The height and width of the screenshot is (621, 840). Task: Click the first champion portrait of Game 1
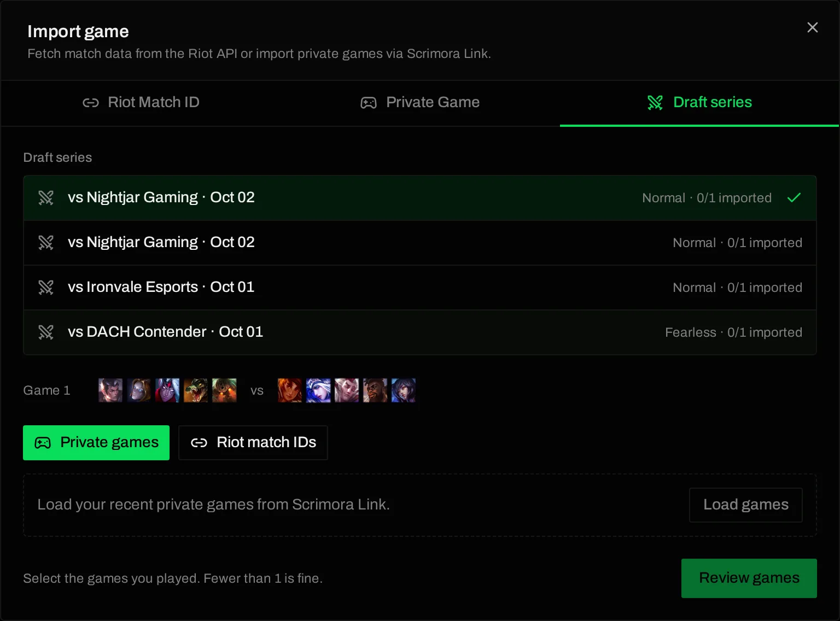point(110,390)
